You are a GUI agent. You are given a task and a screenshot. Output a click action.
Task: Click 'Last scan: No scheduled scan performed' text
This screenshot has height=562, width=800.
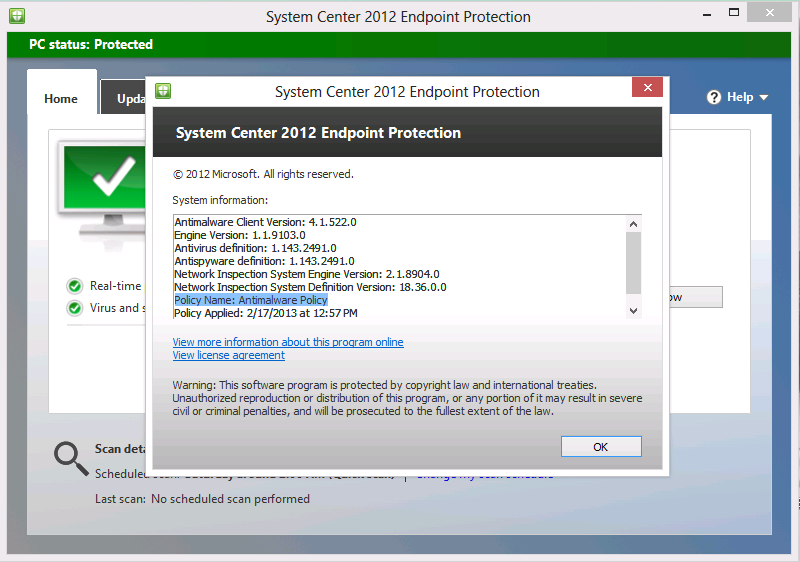[x=202, y=499]
